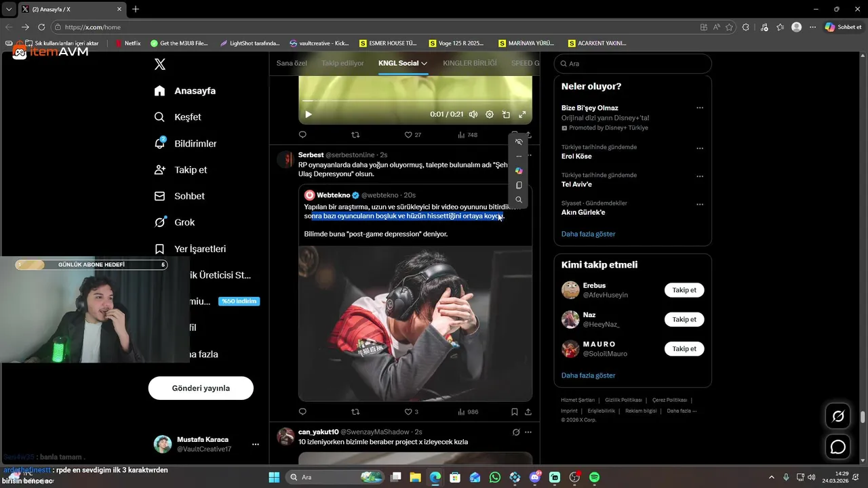Reply to Serbest's post
The height and width of the screenshot is (488, 868).
click(302, 411)
